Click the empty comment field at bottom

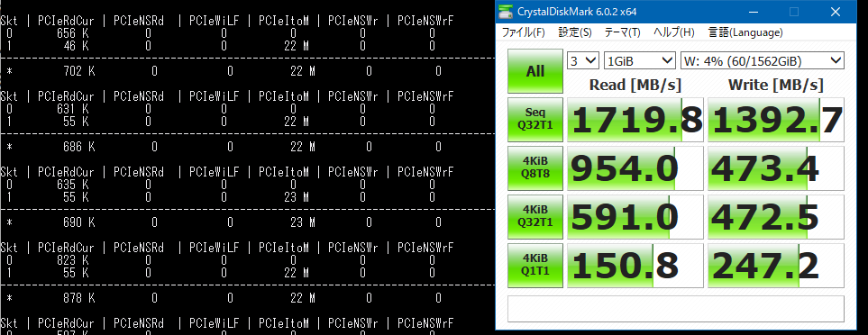tap(676, 309)
